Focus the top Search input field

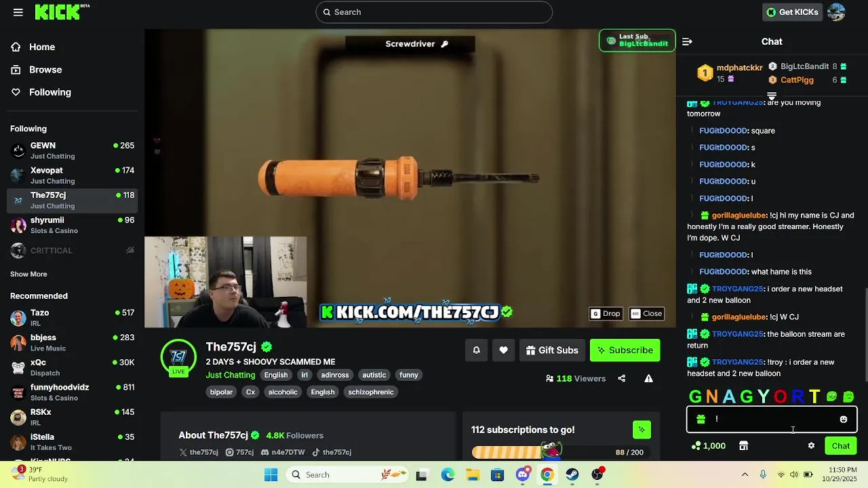point(434,12)
